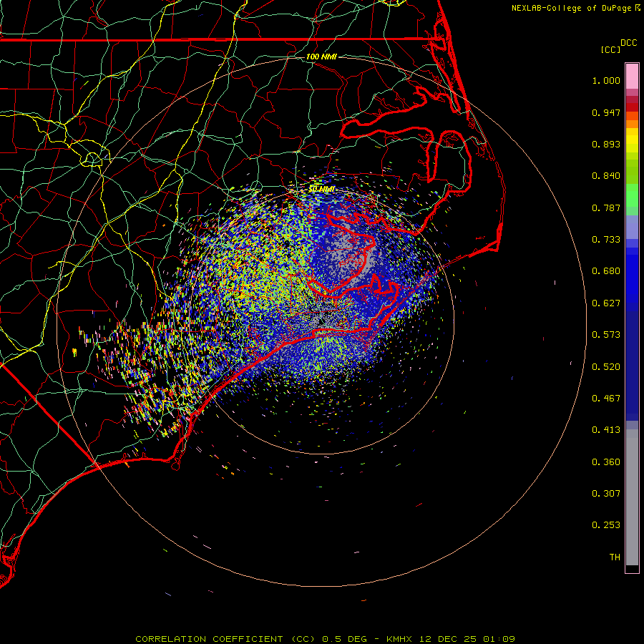Click the 0.253 color scale label
Viewport: 644px width, 644px height.
tap(606, 525)
